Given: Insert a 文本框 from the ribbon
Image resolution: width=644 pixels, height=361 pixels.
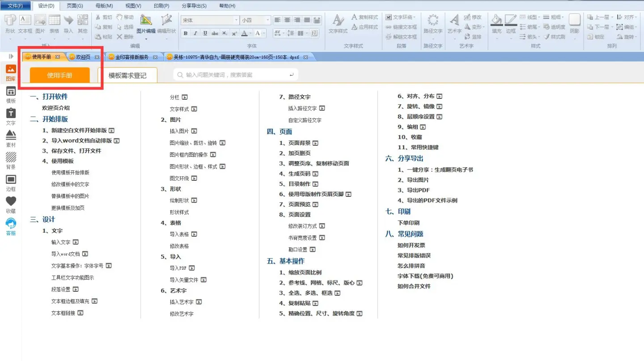Looking at the screenshot, I should point(25,23).
